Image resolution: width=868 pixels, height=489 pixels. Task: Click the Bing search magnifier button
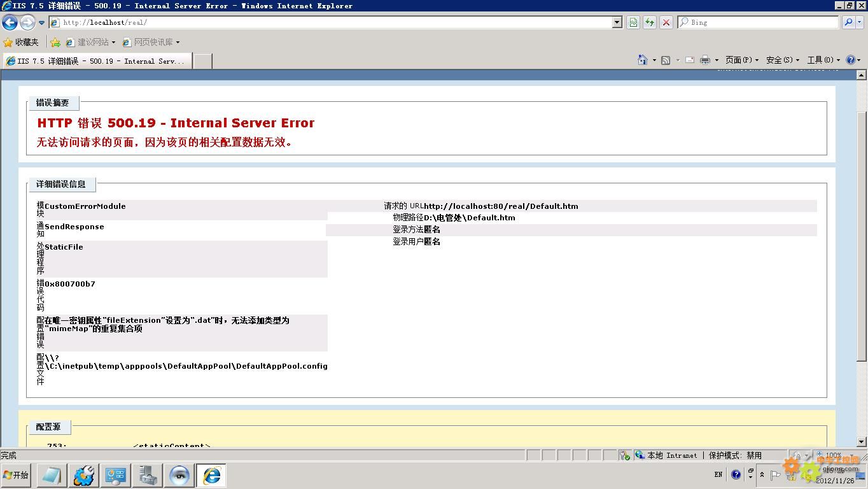pyautogui.click(x=848, y=22)
